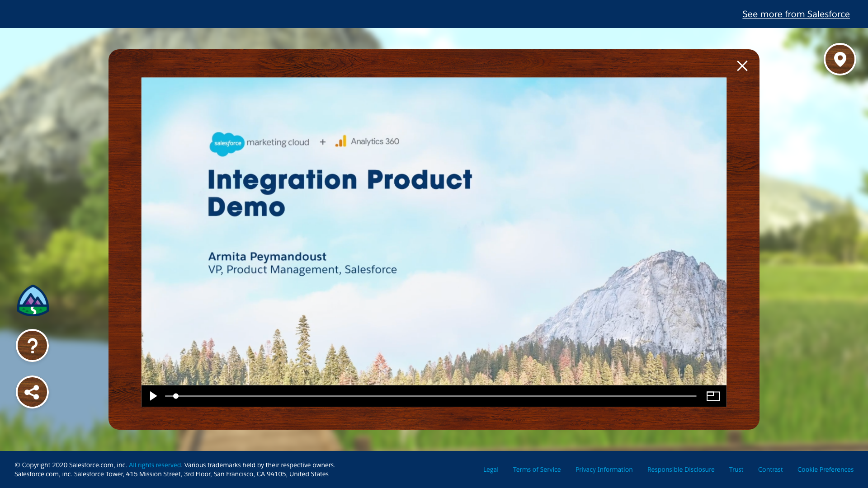Open the Legal footer link
The width and height of the screenshot is (868, 488).
click(x=491, y=469)
